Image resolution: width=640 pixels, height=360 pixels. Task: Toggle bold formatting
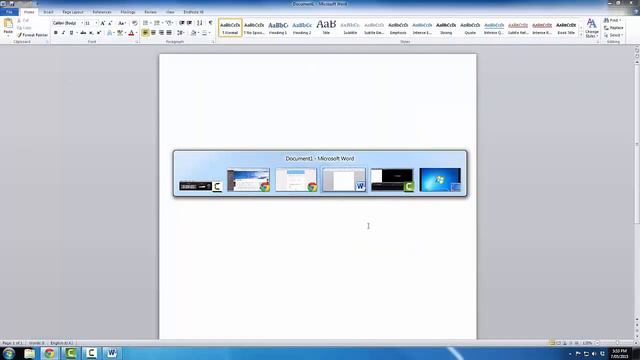coord(56,33)
